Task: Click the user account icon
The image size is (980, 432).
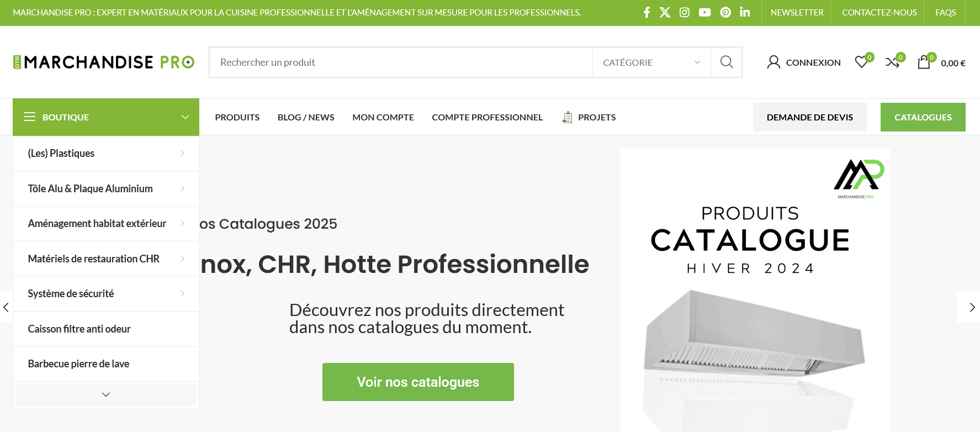Action: (774, 62)
